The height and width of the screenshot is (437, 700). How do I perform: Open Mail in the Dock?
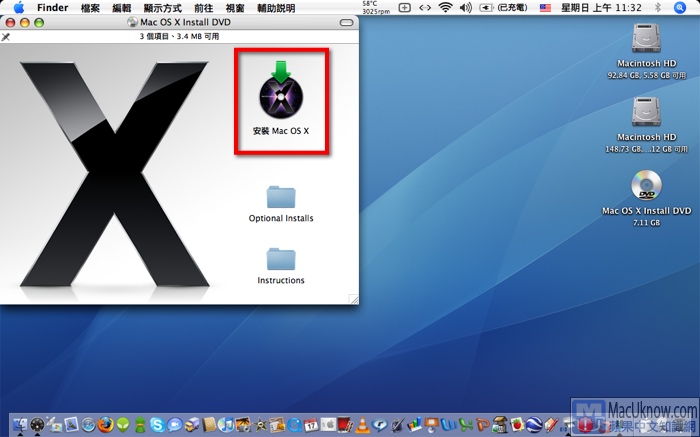(x=71, y=425)
